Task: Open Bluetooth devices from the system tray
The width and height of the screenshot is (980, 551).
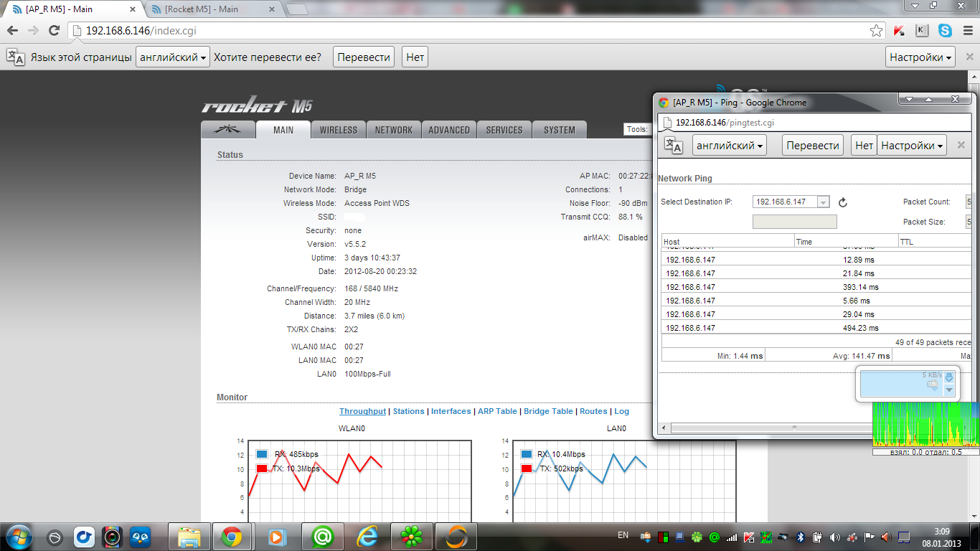Action: (x=802, y=537)
